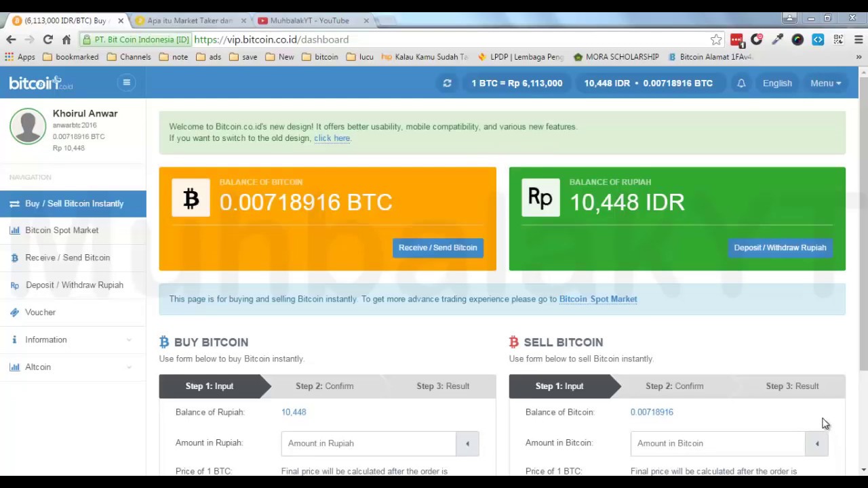The width and height of the screenshot is (868, 488).
Task: Click Step 2: Confirm in the Sell Bitcoin form
Action: point(674,386)
